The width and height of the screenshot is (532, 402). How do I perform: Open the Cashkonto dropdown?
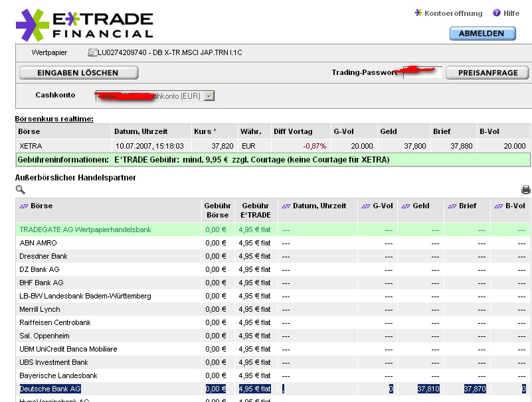pyautogui.click(x=209, y=96)
